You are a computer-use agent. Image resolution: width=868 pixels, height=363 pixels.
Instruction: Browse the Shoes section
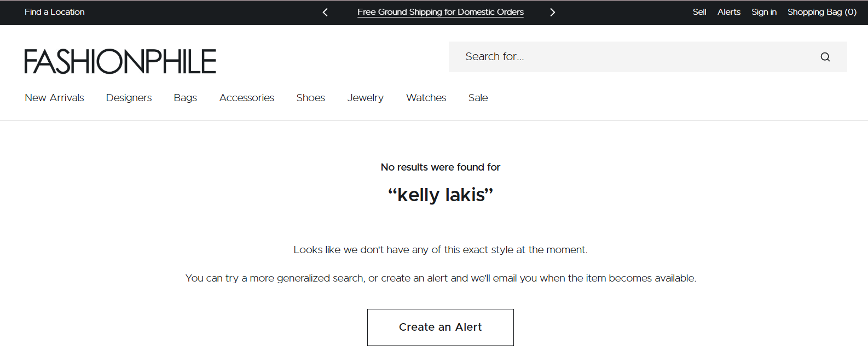pyautogui.click(x=310, y=97)
